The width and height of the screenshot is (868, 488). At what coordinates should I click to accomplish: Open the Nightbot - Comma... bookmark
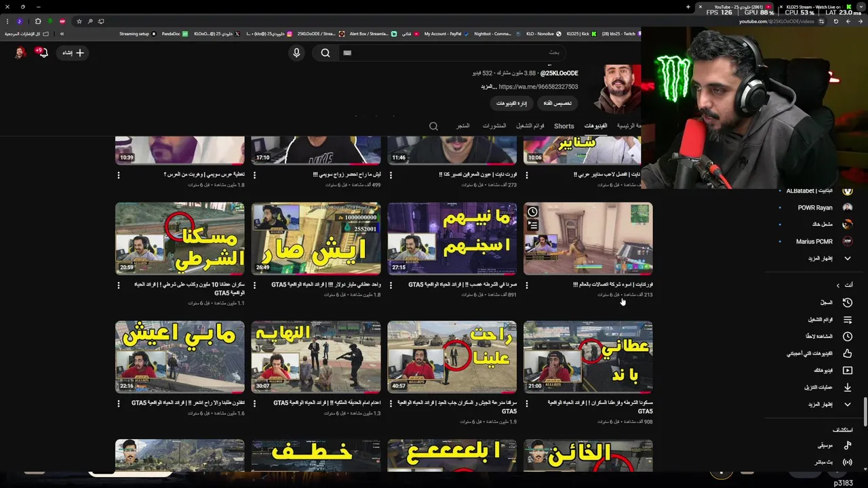[x=496, y=34]
